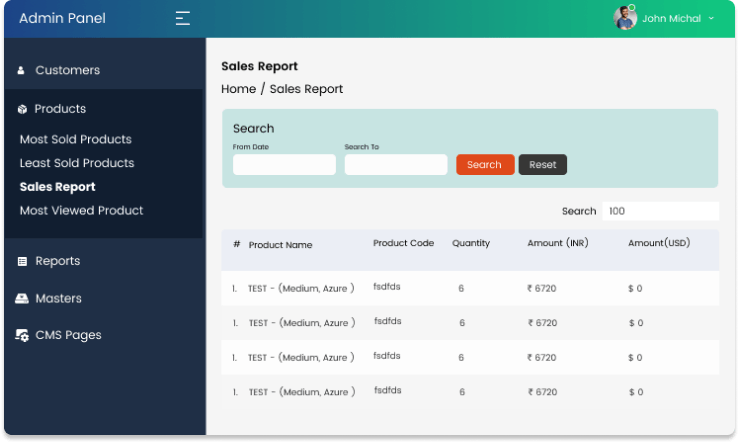
Task: Sort by Amount(USD) column header
Action: [659, 243]
